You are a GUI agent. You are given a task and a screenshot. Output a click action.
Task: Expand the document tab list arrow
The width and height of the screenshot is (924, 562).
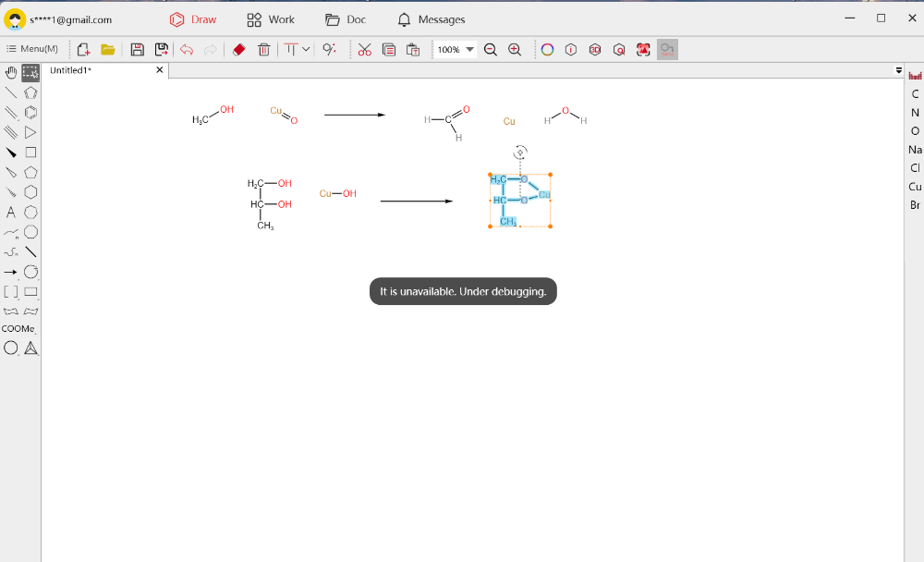[899, 70]
